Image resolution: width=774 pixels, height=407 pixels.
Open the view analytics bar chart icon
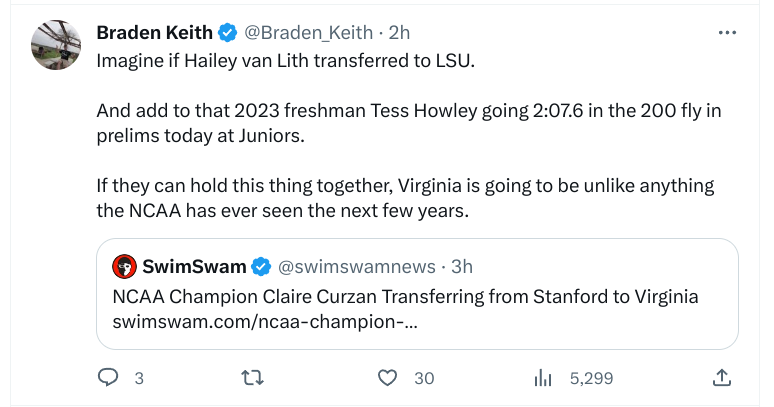pyautogui.click(x=544, y=378)
